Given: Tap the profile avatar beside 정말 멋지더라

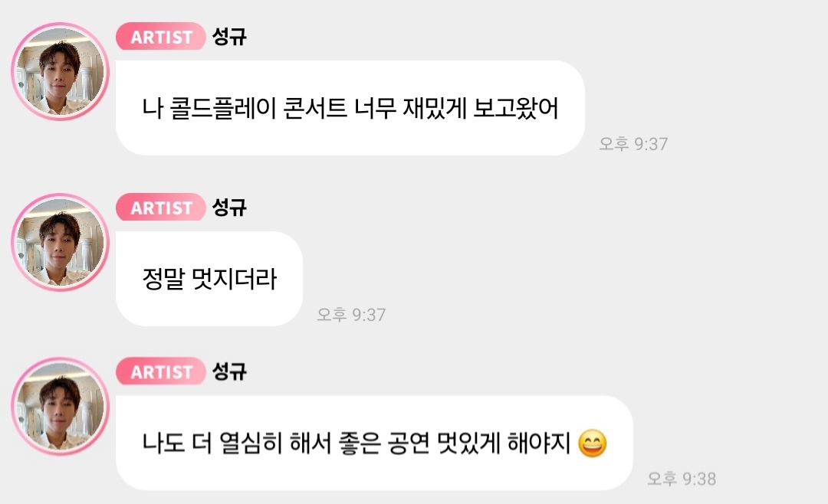Looking at the screenshot, I should coord(61,242).
